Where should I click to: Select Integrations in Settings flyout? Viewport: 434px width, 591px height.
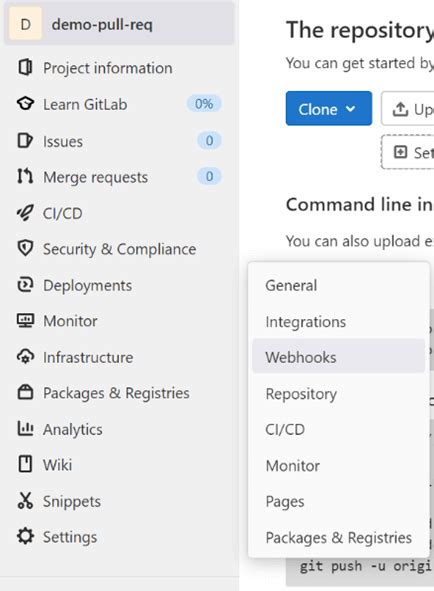click(x=339, y=322)
